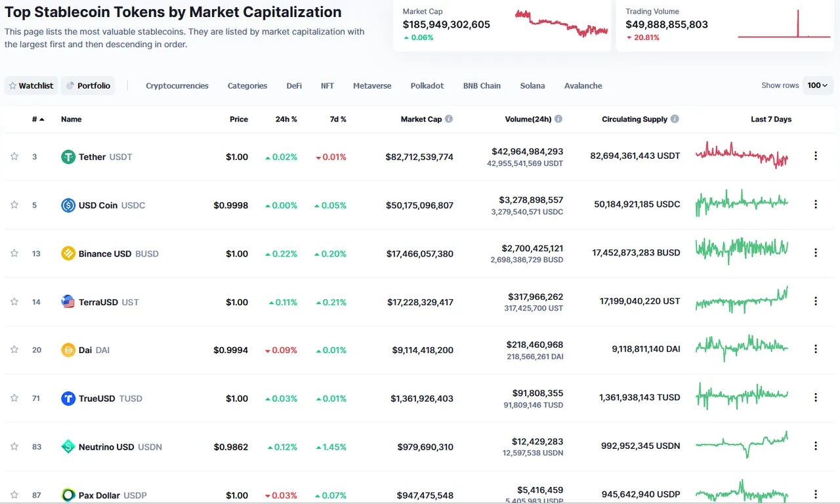Star Binance USD to add to watchlist

(x=14, y=253)
